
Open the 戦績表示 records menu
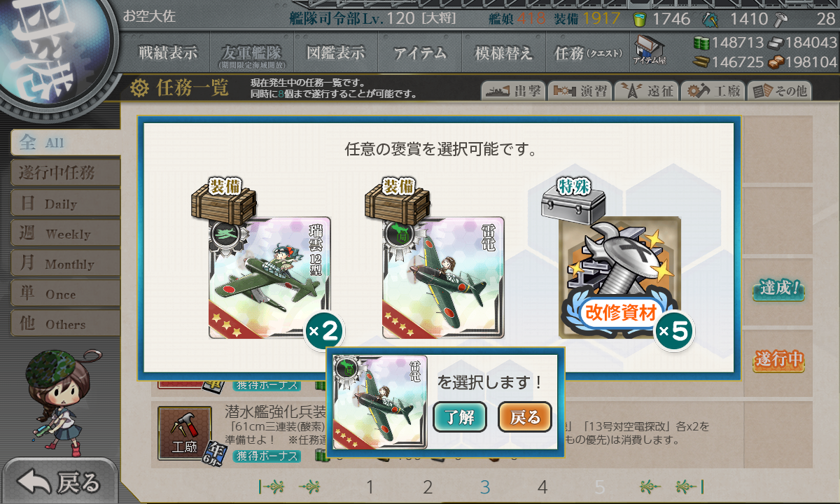[168, 53]
